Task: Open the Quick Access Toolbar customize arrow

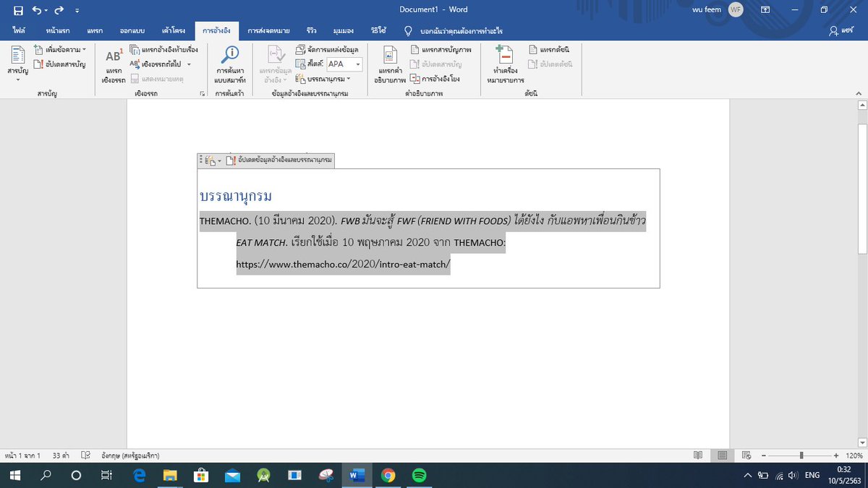Action: coord(77,11)
